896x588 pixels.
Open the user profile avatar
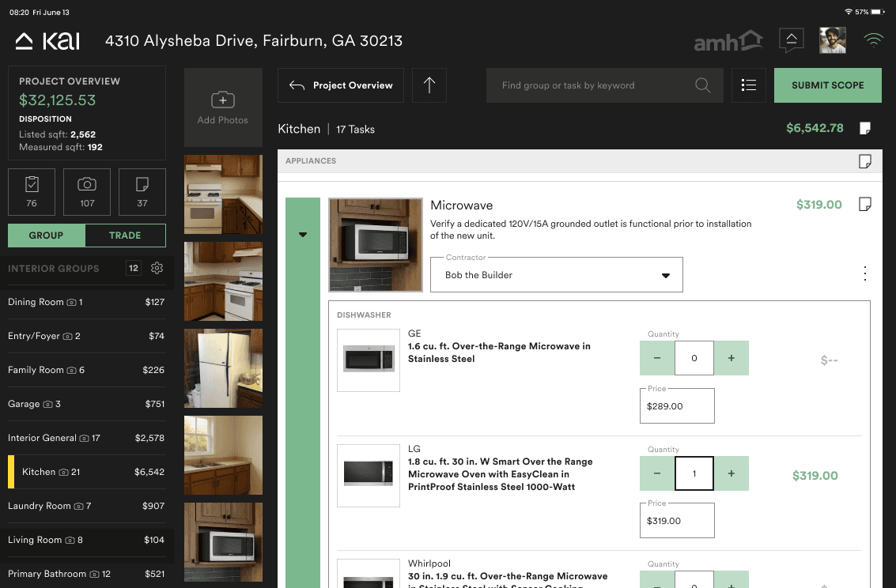(832, 40)
